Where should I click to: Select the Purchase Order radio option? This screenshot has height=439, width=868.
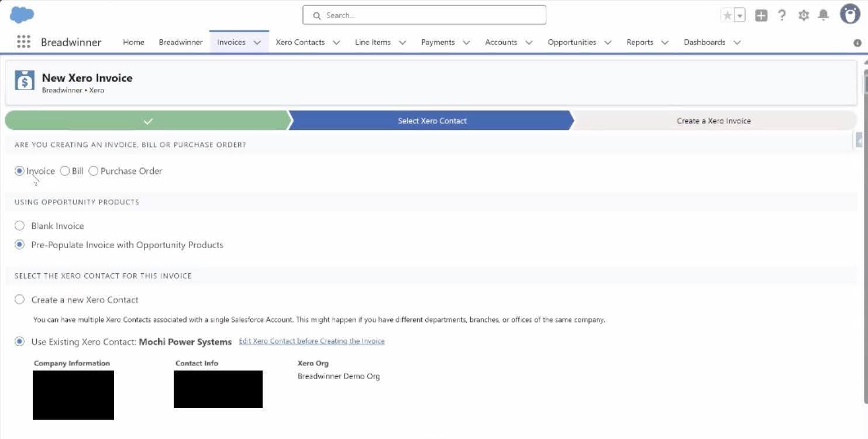(94, 171)
